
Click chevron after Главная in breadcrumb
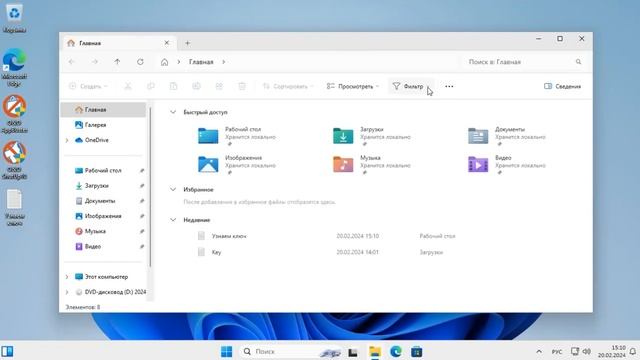click(x=224, y=62)
